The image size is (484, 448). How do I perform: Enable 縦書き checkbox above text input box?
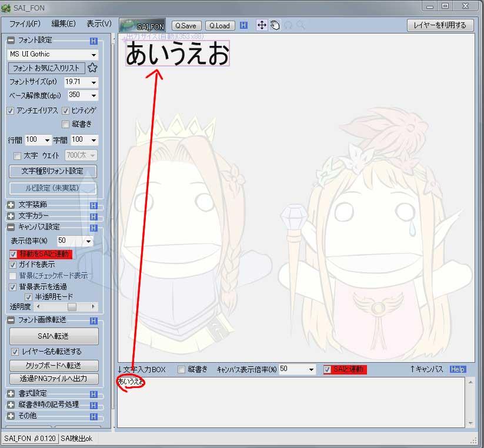(x=182, y=369)
